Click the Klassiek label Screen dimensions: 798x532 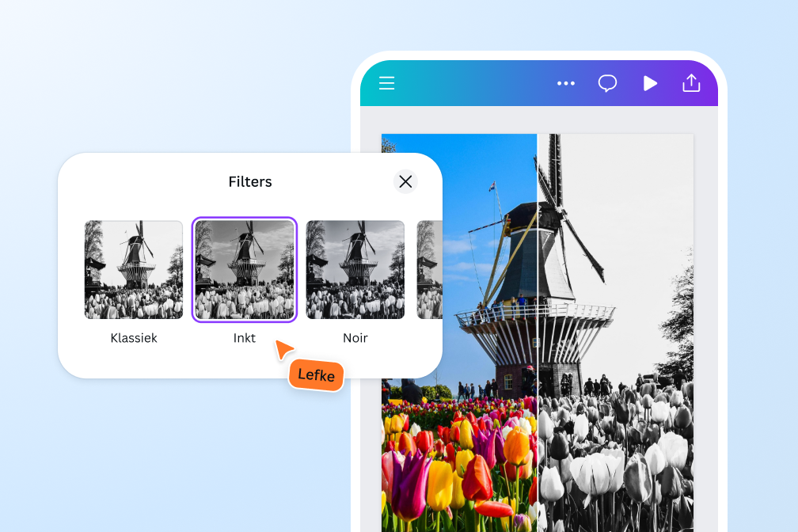(x=133, y=338)
